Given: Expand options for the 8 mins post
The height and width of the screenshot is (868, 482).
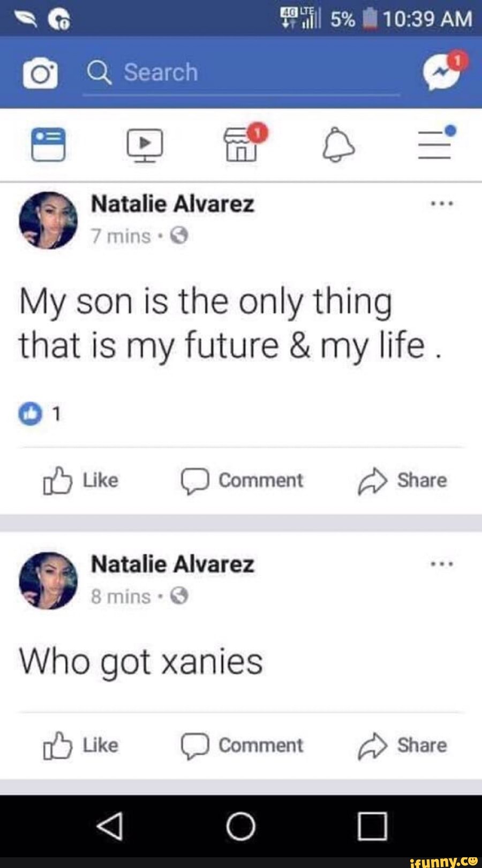Looking at the screenshot, I should point(442,564).
